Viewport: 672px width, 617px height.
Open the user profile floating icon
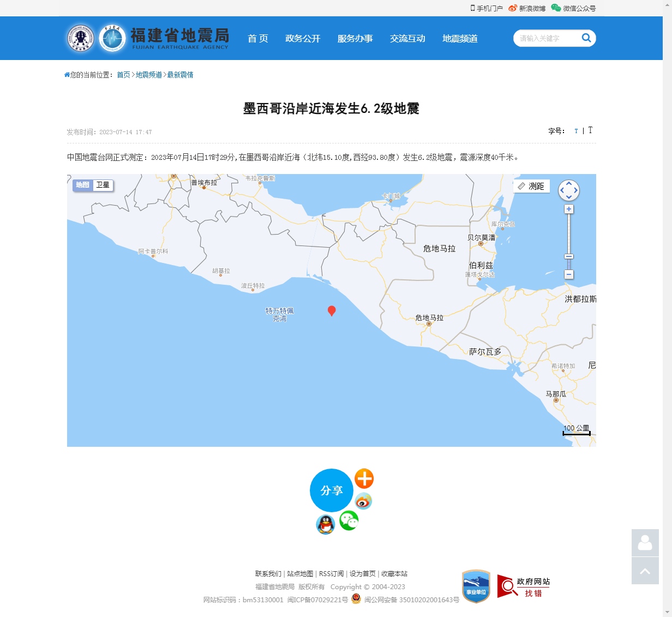tap(645, 543)
